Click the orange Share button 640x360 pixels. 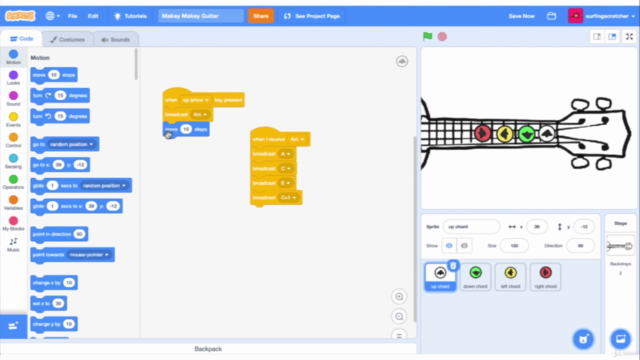[261, 16]
